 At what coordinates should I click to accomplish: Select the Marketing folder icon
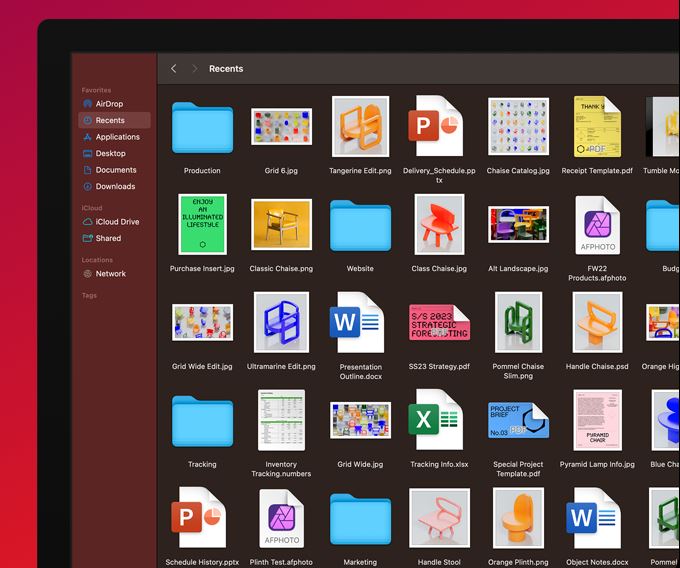pyautogui.click(x=360, y=519)
